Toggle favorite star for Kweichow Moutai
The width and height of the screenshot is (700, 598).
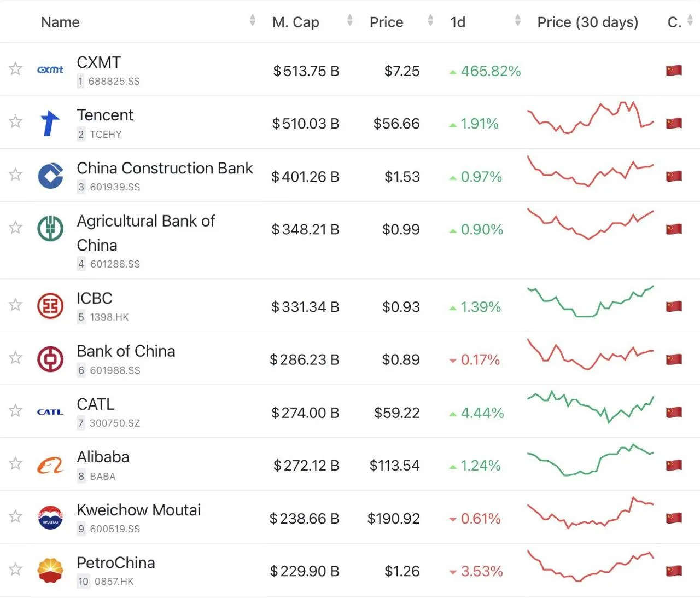pyautogui.click(x=15, y=516)
